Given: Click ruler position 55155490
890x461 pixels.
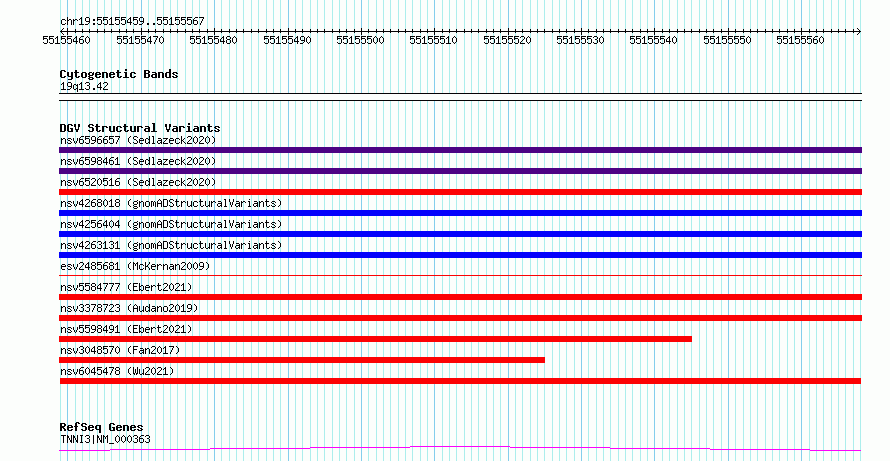Looking at the screenshot, I should pos(287,40).
